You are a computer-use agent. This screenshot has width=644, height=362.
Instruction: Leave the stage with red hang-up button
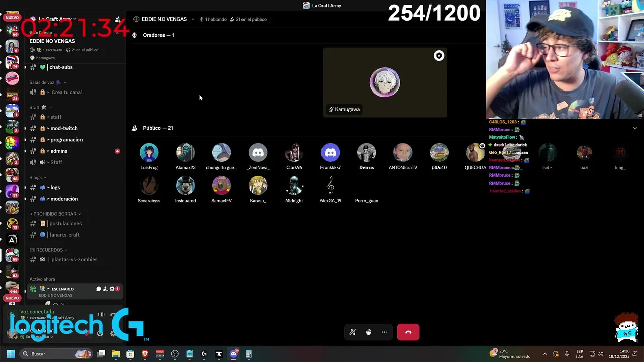[x=408, y=332]
